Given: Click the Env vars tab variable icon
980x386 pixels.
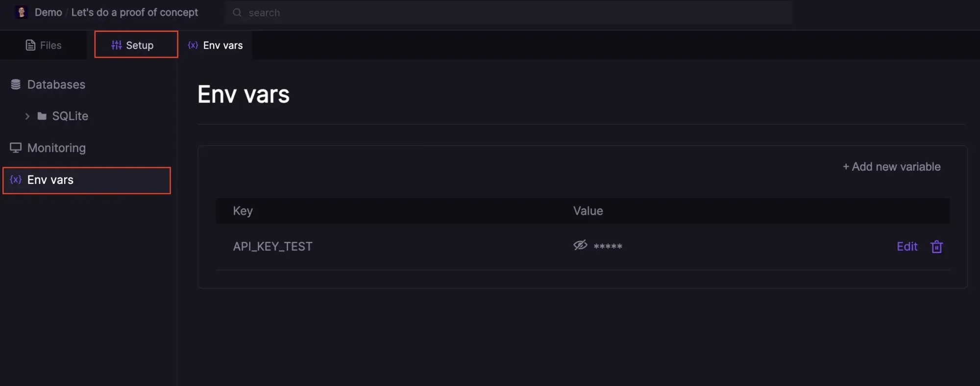Looking at the screenshot, I should [x=193, y=45].
